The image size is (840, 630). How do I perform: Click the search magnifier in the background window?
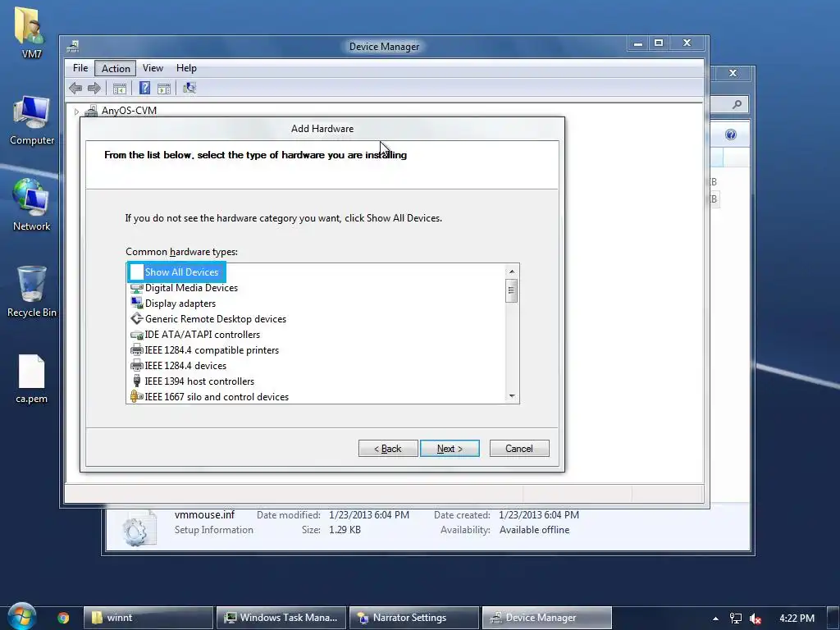737,104
